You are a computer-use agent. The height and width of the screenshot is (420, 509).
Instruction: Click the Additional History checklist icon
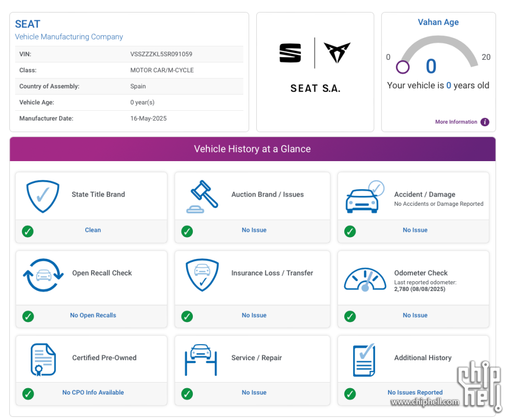(364, 360)
